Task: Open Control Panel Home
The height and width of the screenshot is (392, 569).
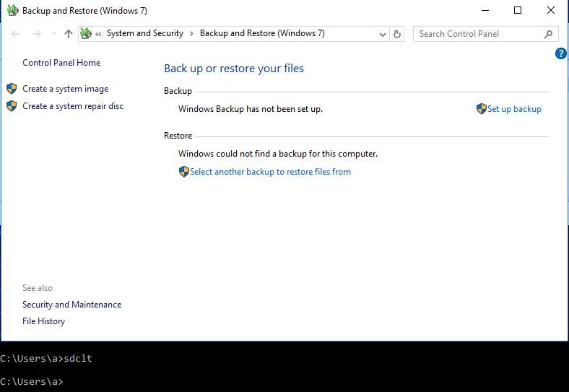Action: [61, 63]
